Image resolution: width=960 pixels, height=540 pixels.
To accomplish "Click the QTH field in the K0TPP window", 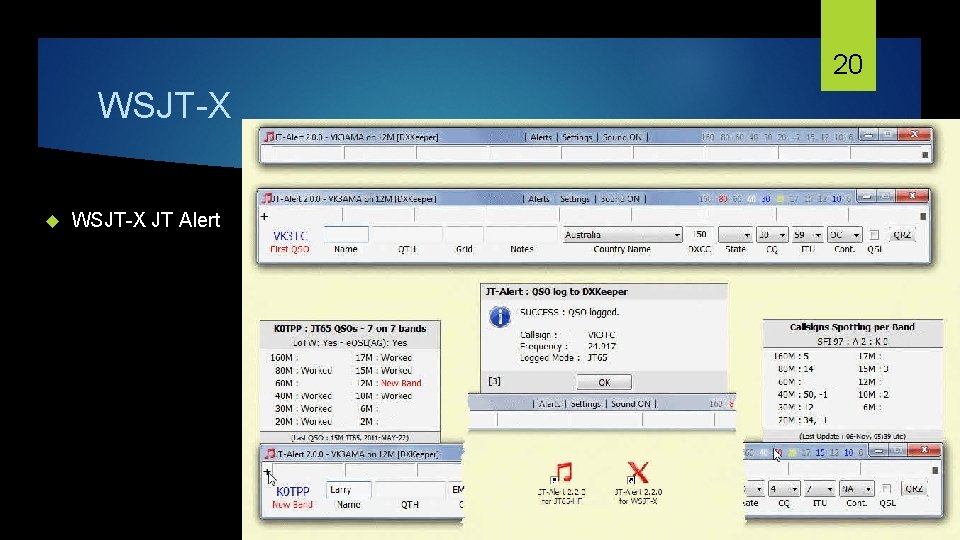I will [x=410, y=490].
